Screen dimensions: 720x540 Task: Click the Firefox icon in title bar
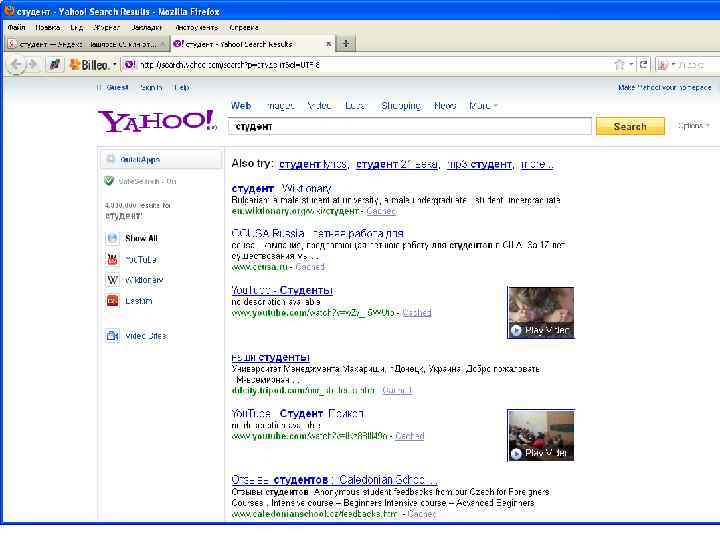(9, 11)
